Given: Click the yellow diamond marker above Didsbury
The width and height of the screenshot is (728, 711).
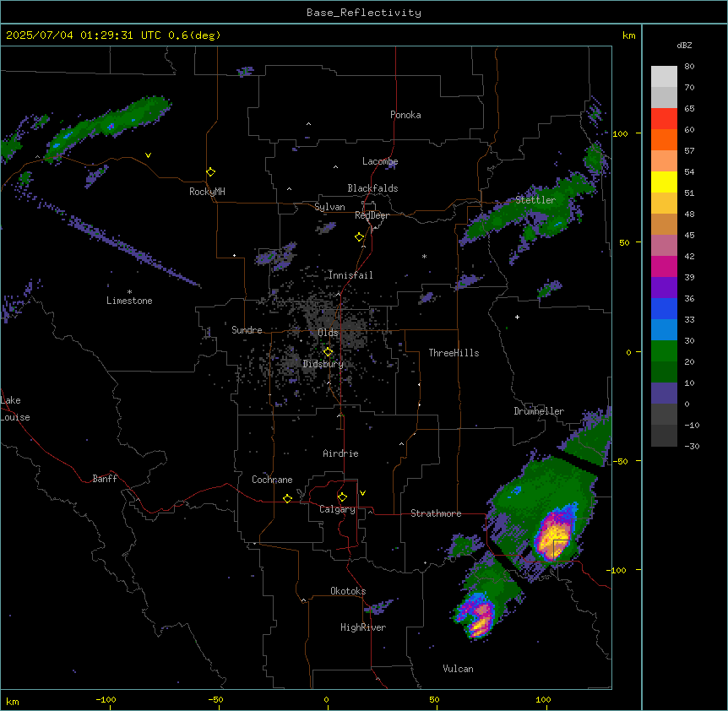Looking at the screenshot, I should click(x=328, y=351).
